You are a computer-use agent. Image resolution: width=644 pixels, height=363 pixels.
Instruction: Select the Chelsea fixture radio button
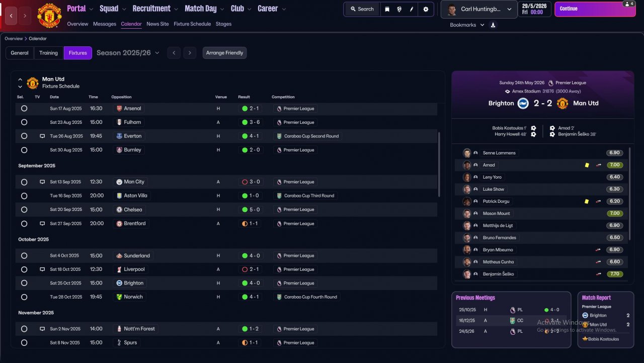[24, 209]
